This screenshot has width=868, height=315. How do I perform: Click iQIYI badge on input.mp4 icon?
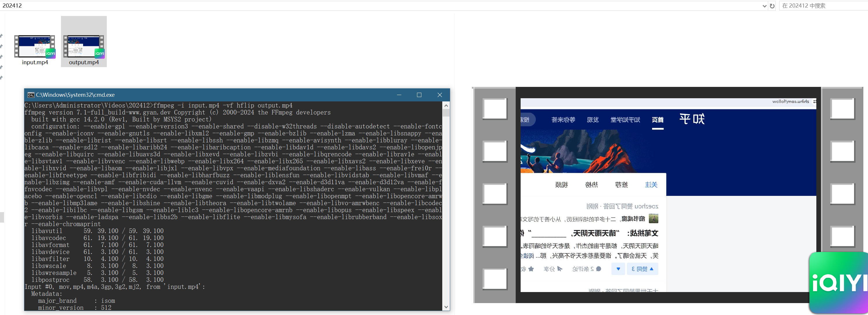click(x=50, y=53)
